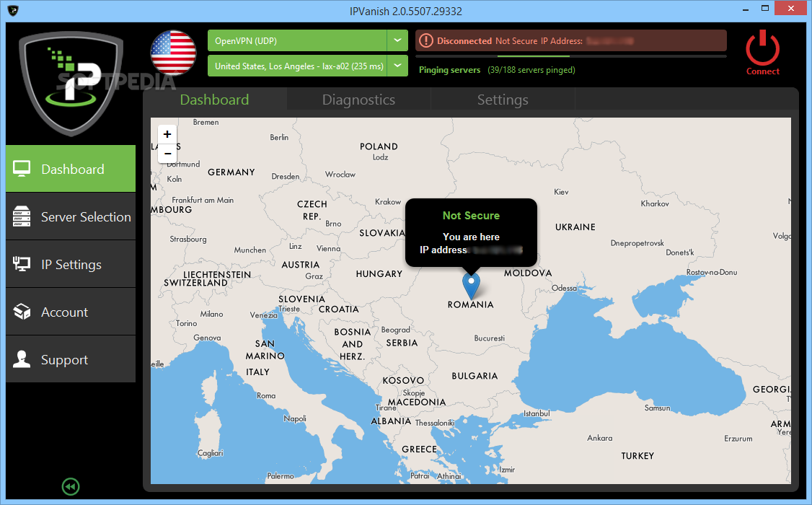The height and width of the screenshot is (505, 812).
Task: Click 'GERMANY' label on the map
Action: tap(231, 172)
